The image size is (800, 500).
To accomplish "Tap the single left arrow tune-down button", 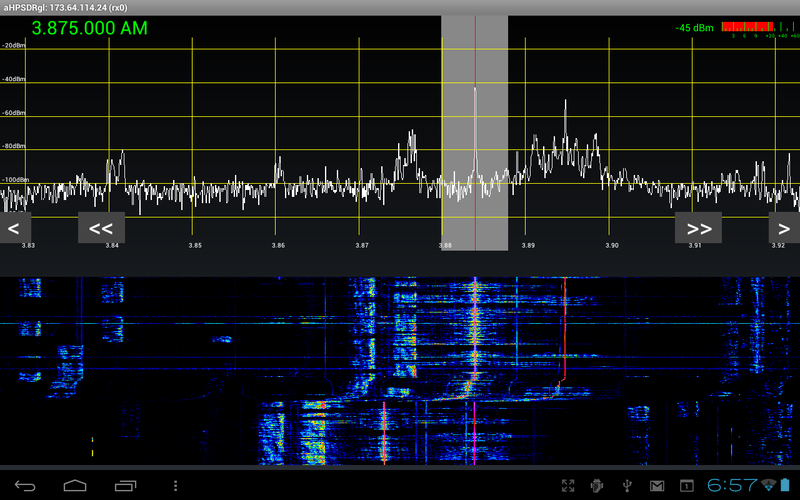I will click(x=15, y=228).
